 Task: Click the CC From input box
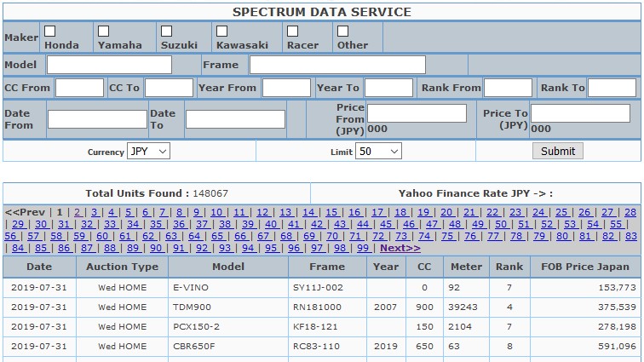[79, 88]
